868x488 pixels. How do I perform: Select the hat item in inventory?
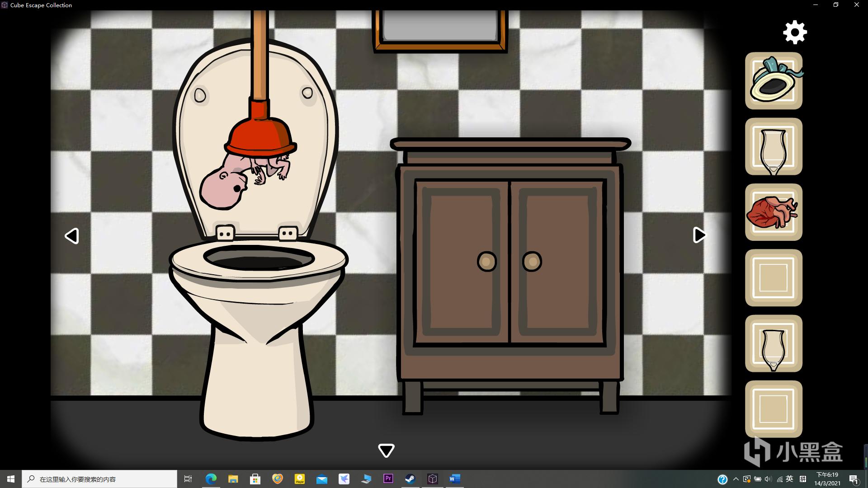coord(774,81)
